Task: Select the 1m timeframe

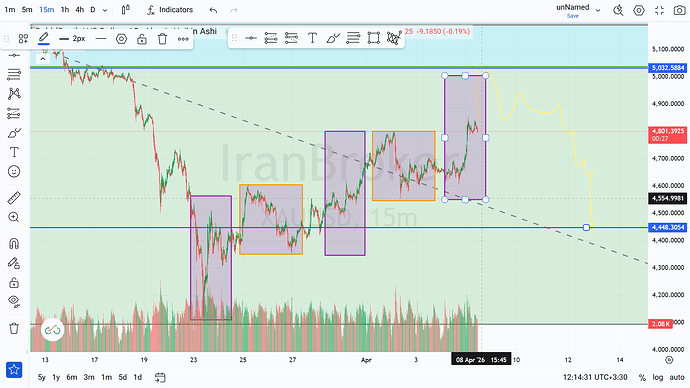Action: [10, 10]
